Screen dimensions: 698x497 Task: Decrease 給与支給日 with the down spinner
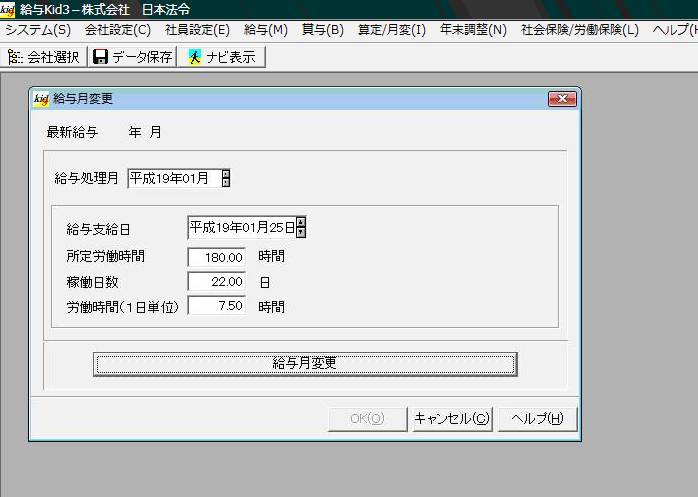point(301,232)
